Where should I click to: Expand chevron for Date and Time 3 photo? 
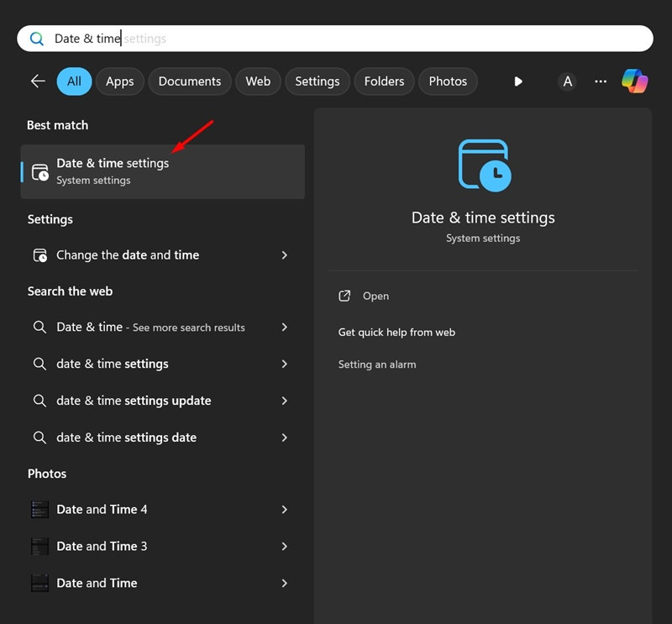(284, 546)
